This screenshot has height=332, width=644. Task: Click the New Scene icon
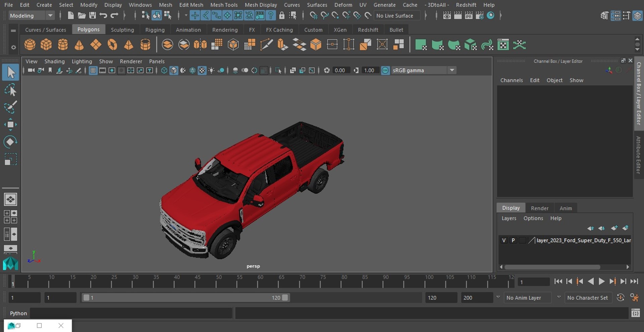70,15
